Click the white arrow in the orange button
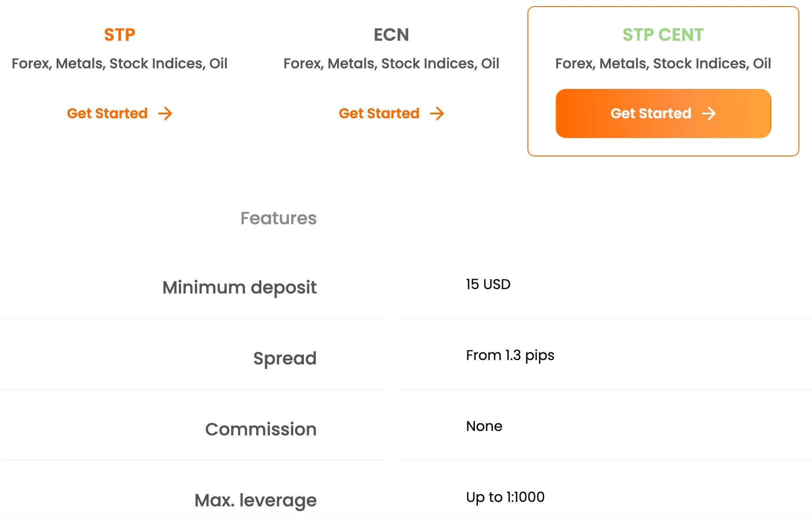Screen dimensions: 812x516 (709, 114)
